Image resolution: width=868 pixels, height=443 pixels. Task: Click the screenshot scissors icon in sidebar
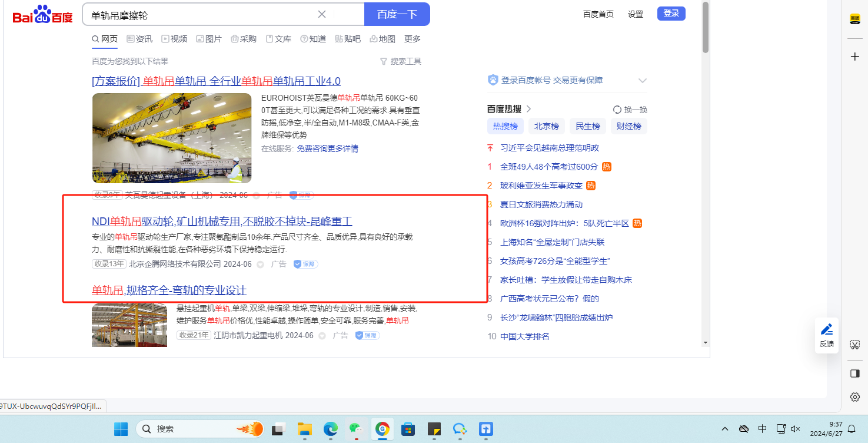click(x=855, y=345)
